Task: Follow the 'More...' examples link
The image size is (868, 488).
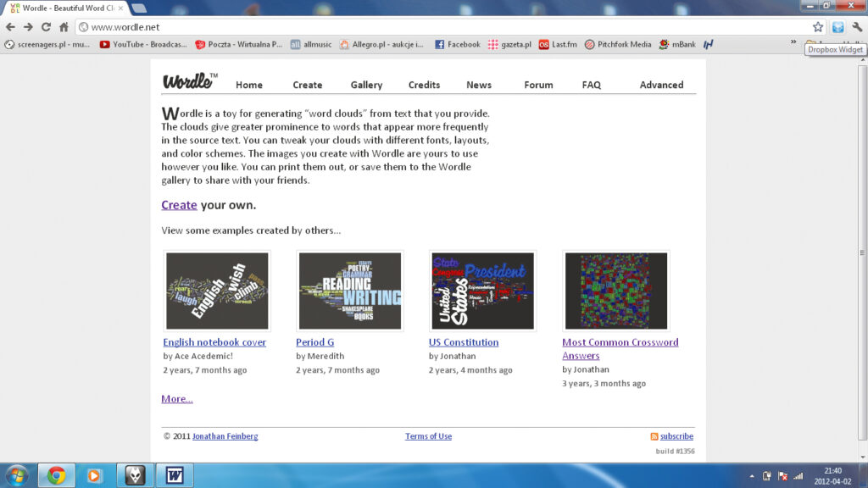Action: pyautogui.click(x=177, y=398)
